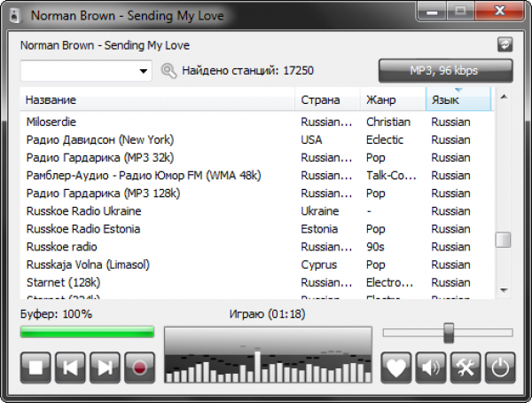Select Russkoe Radio Ukraine station
This screenshot has height=403, width=532.
click(x=257, y=211)
